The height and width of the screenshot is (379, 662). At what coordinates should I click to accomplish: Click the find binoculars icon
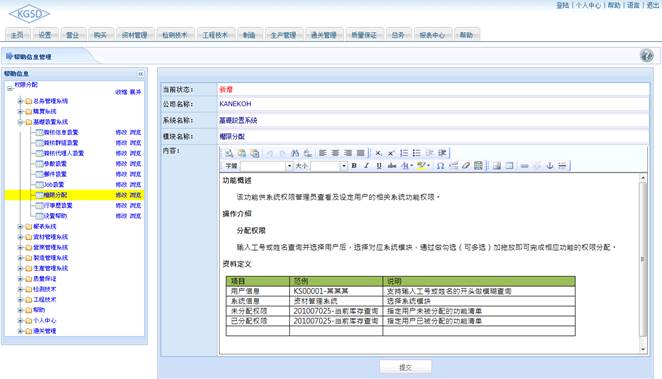(x=295, y=153)
